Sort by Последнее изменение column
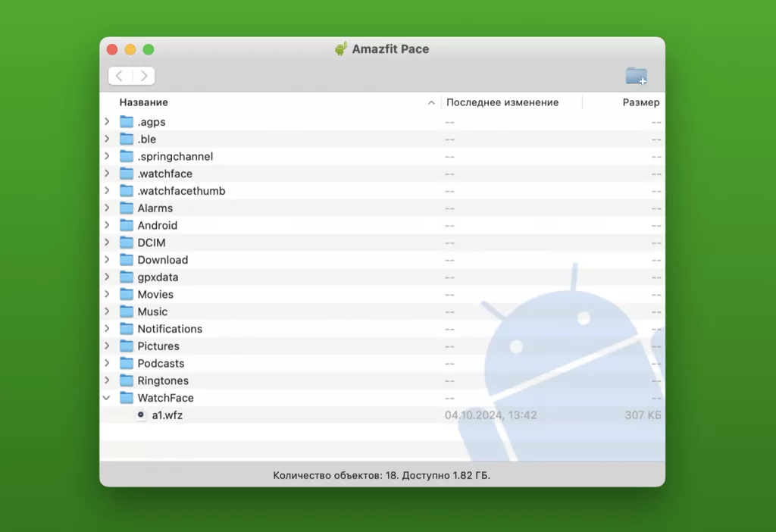 coord(502,102)
